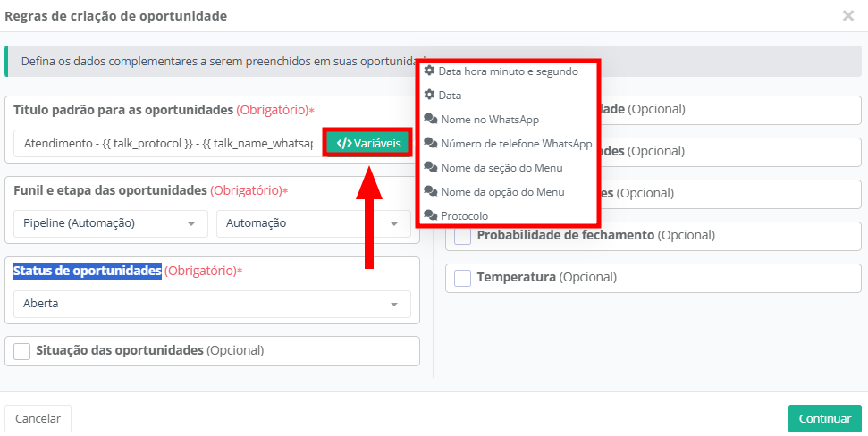Screen dimensions: 868x436
Task: Close the dialog with the X icon
Action: [x=847, y=16]
